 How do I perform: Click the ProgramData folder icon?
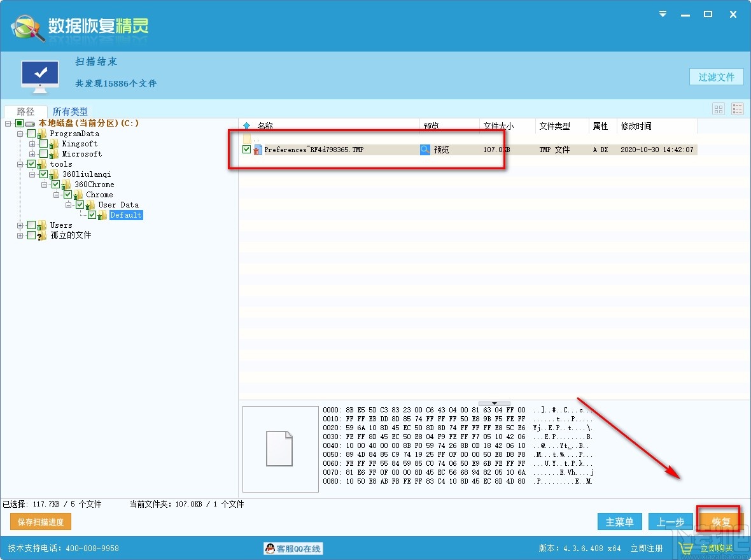(42, 134)
